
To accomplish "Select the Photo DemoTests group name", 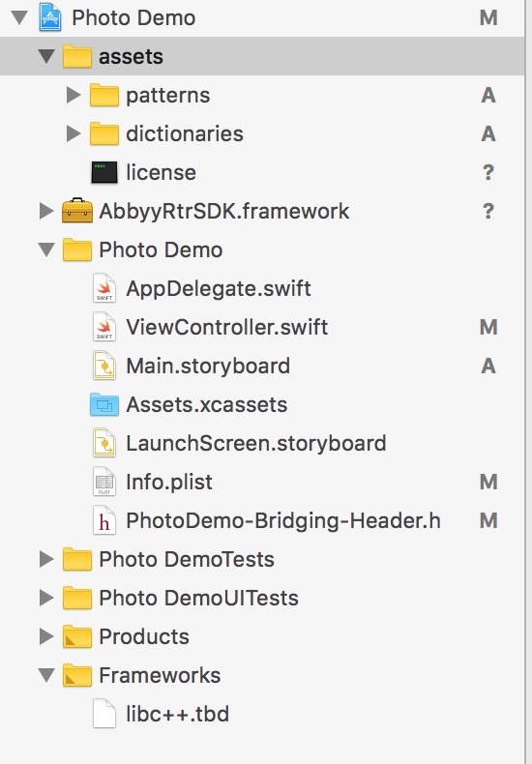I will tap(187, 559).
